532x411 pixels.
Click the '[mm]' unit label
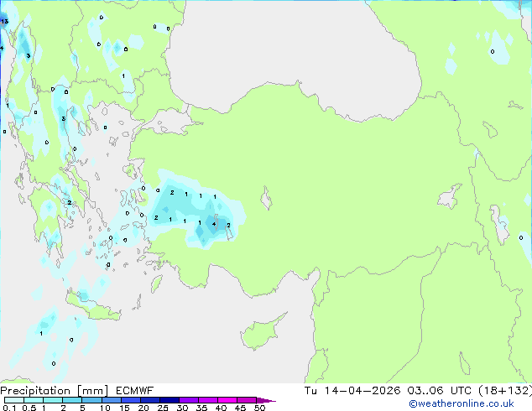coord(92,391)
